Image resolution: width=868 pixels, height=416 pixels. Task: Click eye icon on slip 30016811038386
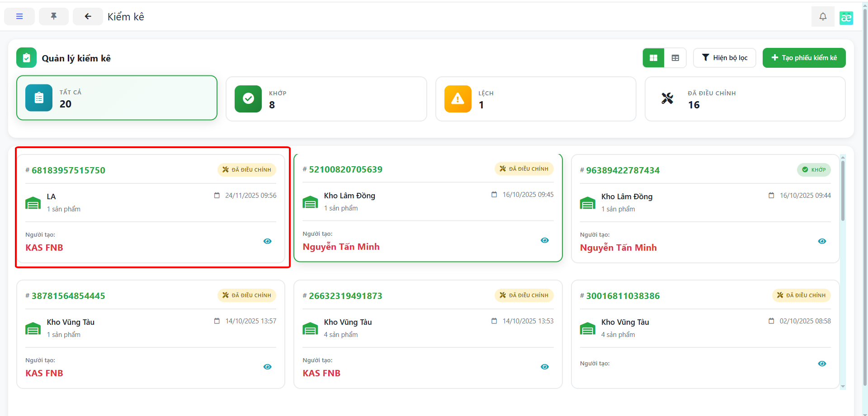pyautogui.click(x=822, y=364)
